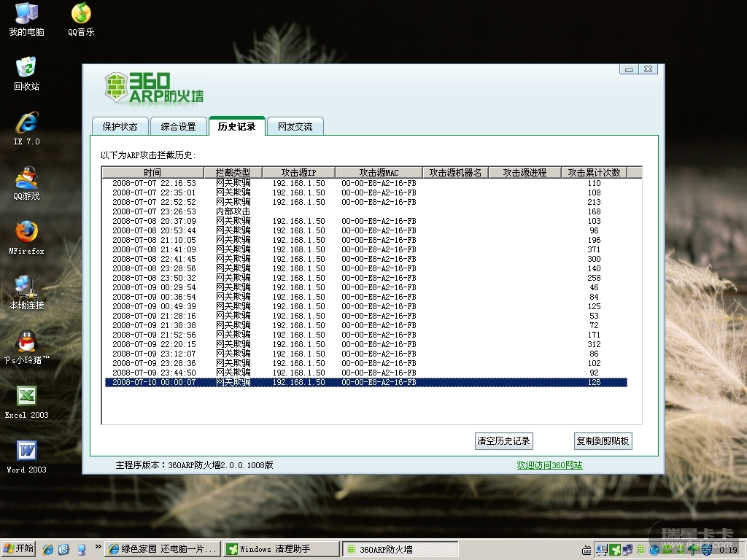This screenshot has width=747, height=560.
Task: Click the keyboard tray icon
Action: pos(587,551)
